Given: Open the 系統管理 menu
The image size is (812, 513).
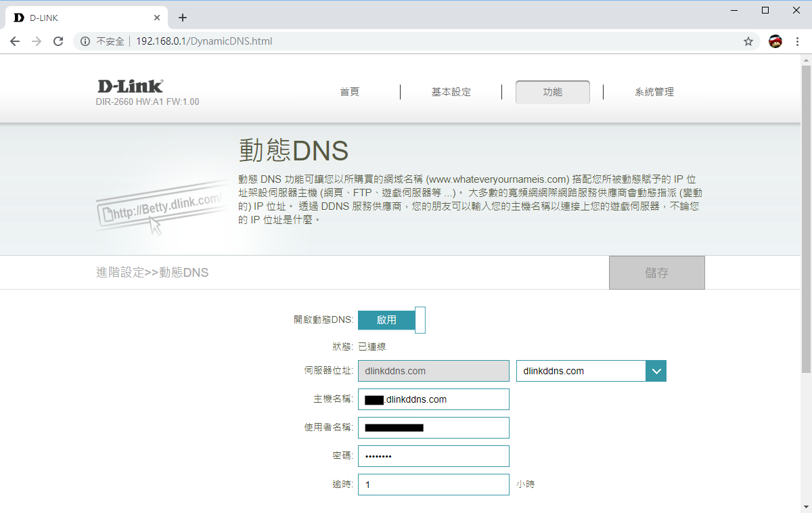Looking at the screenshot, I should point(654,92).
